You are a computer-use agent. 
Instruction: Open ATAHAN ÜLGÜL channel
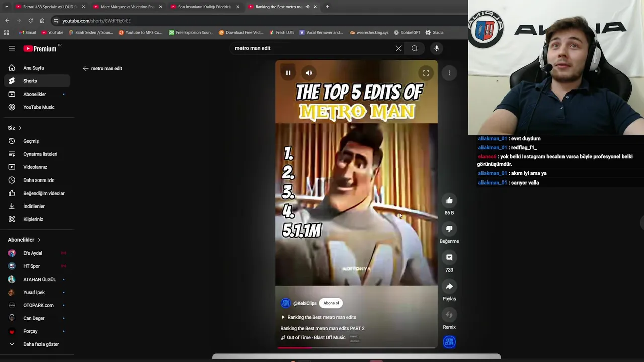pyautogui.click(x=37, y=279)
